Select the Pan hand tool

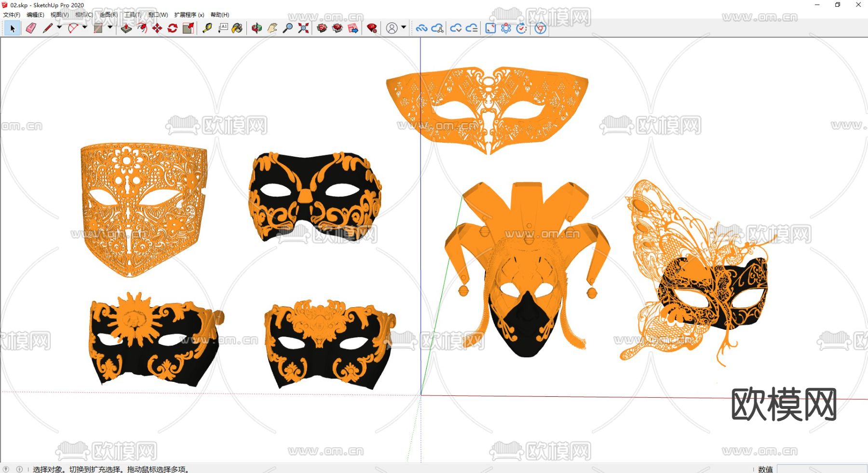(272, 28)
